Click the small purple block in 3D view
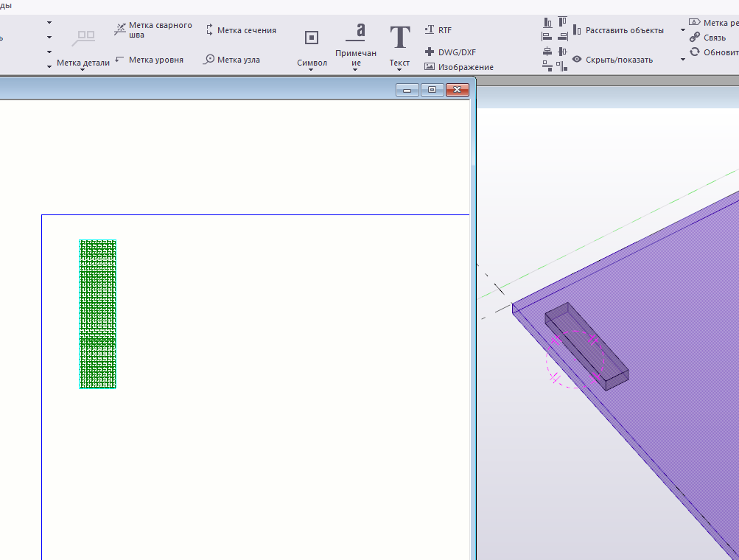Image resolution: width=739 pixels, height=560 pixels. tap(586, 346)
